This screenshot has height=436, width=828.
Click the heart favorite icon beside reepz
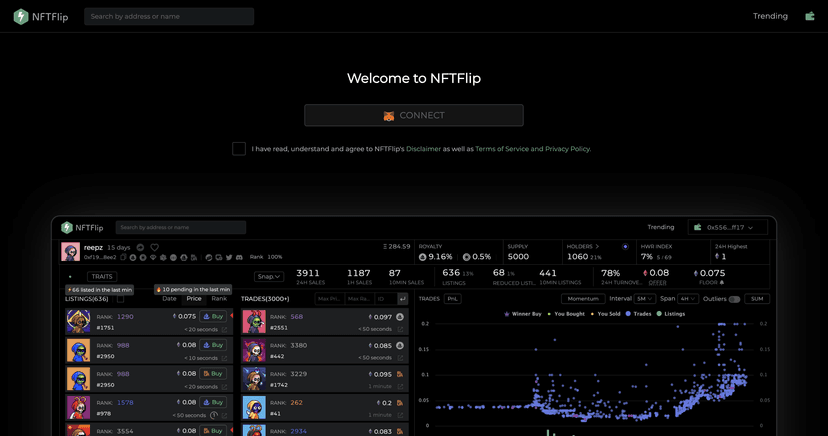tap(154, 247)
